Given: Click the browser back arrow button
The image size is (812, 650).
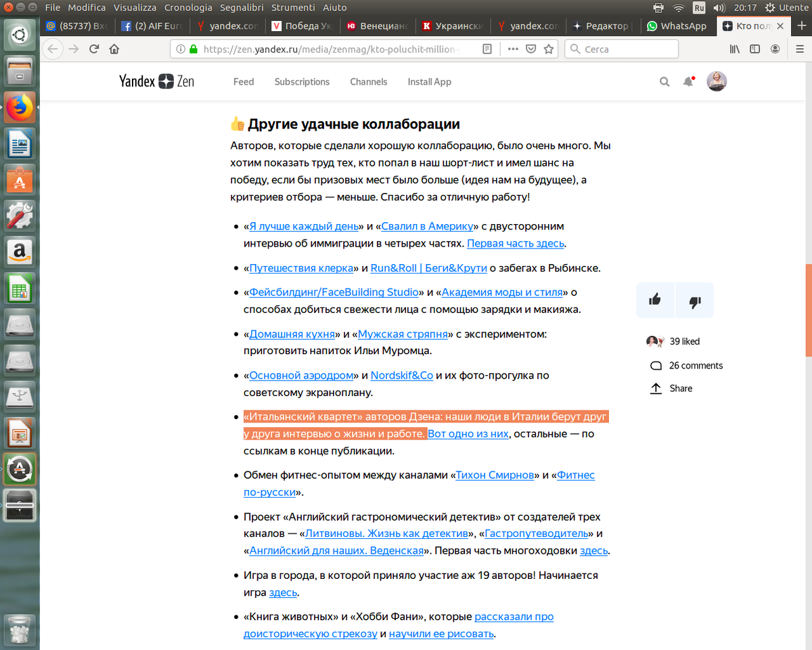Looking at the screenshot, I should tap(53, 49).
